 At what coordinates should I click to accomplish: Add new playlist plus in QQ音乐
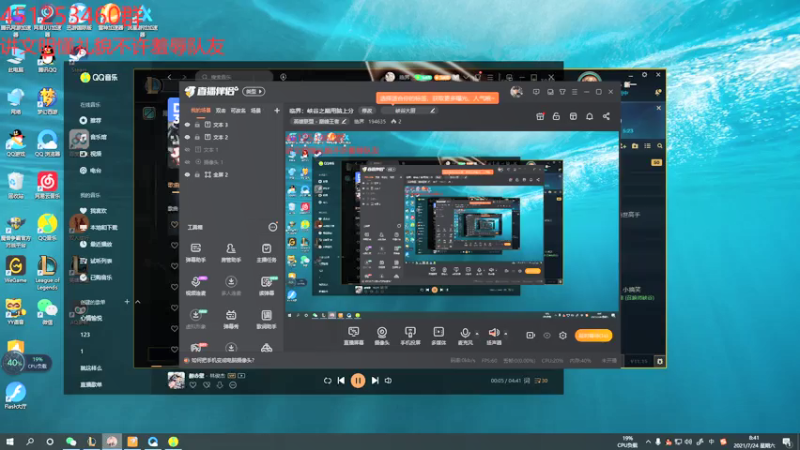tap(127, 302)
